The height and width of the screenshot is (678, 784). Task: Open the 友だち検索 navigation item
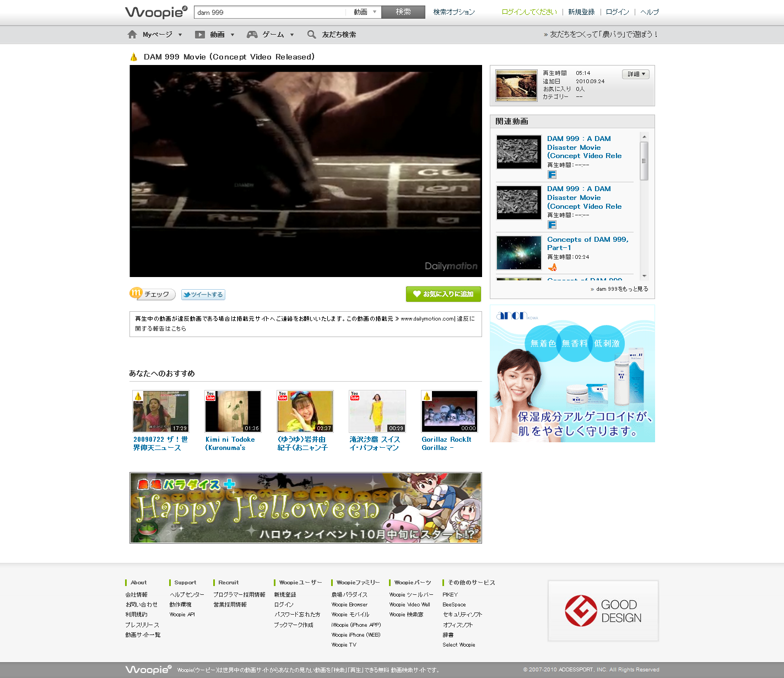click(339, 35)
